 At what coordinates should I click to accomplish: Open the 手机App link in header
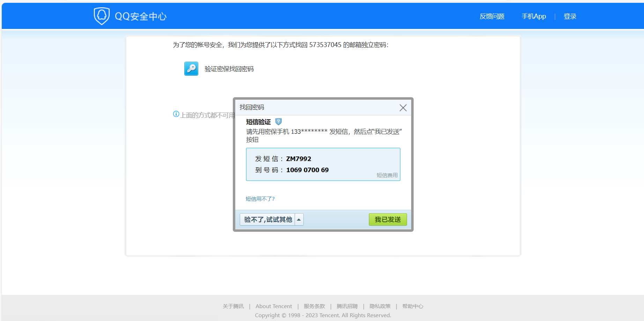(534, 16)
